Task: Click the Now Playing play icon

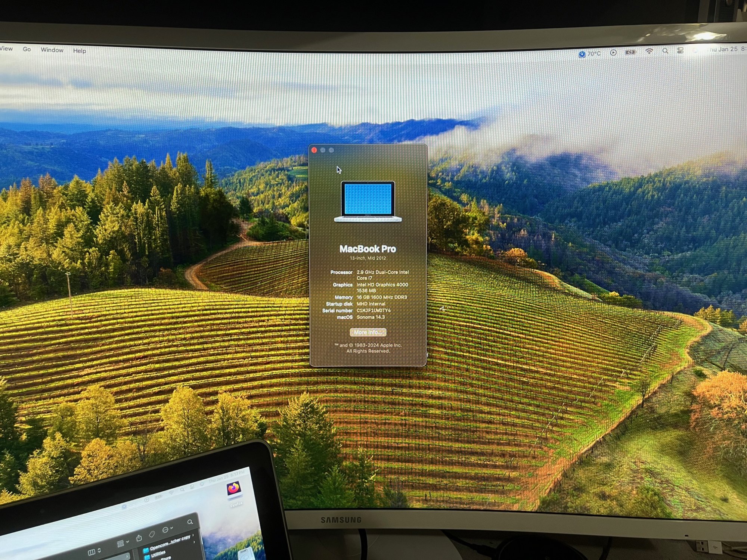Action: tap(613, 53)
